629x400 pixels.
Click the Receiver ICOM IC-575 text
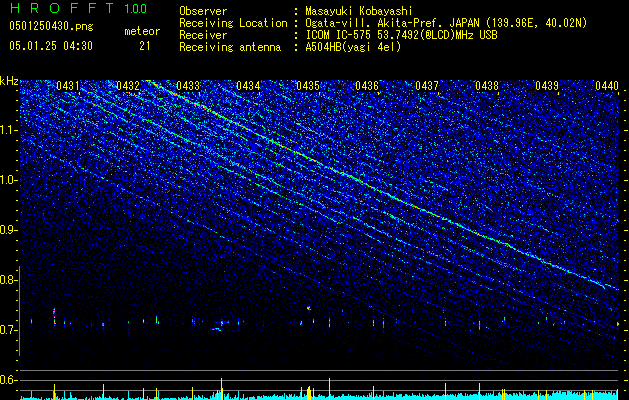click(401, 35)
